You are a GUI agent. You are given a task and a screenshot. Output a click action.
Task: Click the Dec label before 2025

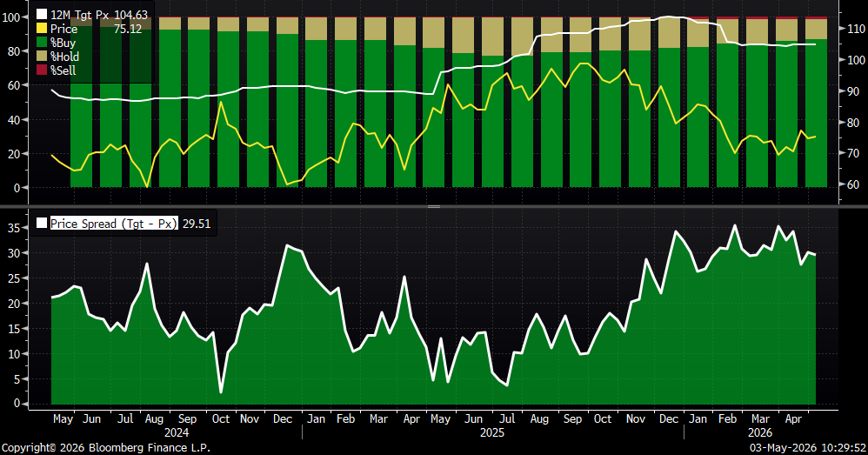coord(283,419)
